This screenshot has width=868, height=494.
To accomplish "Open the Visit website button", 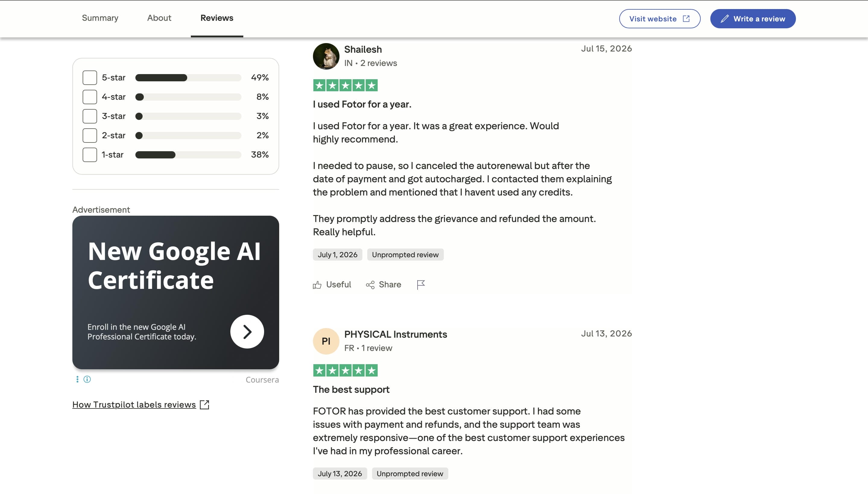I will (x=659, y=19).
